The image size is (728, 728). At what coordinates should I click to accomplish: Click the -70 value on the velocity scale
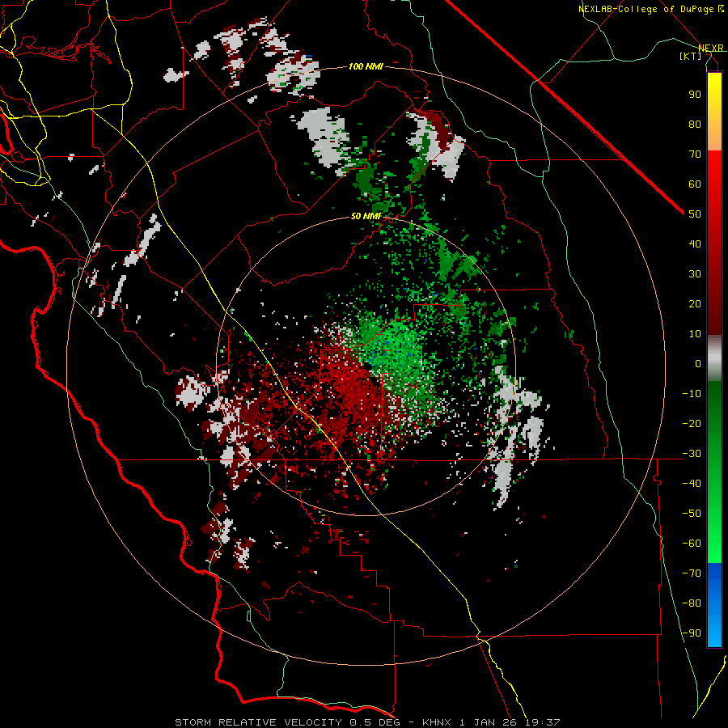point(692,573)
